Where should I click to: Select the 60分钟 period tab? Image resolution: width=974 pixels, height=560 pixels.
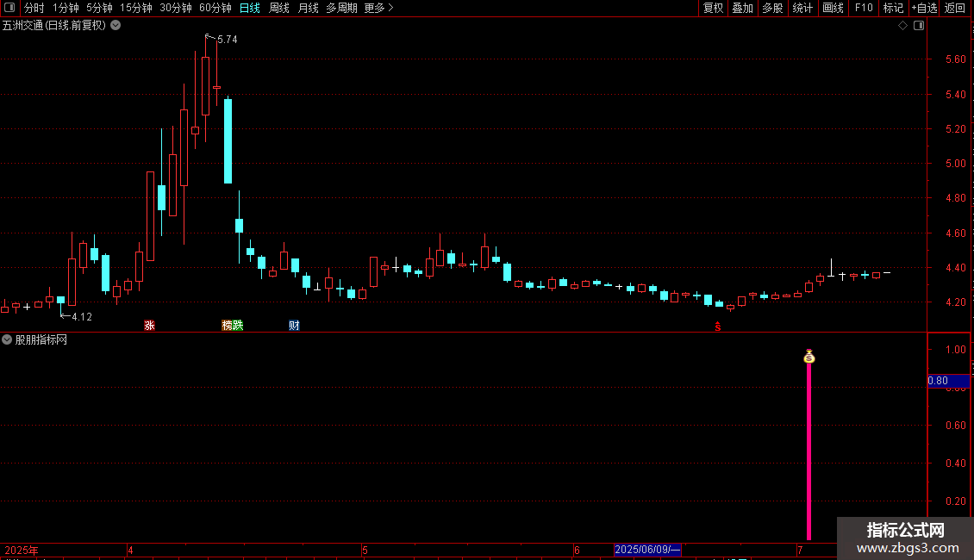coord(215,8)
